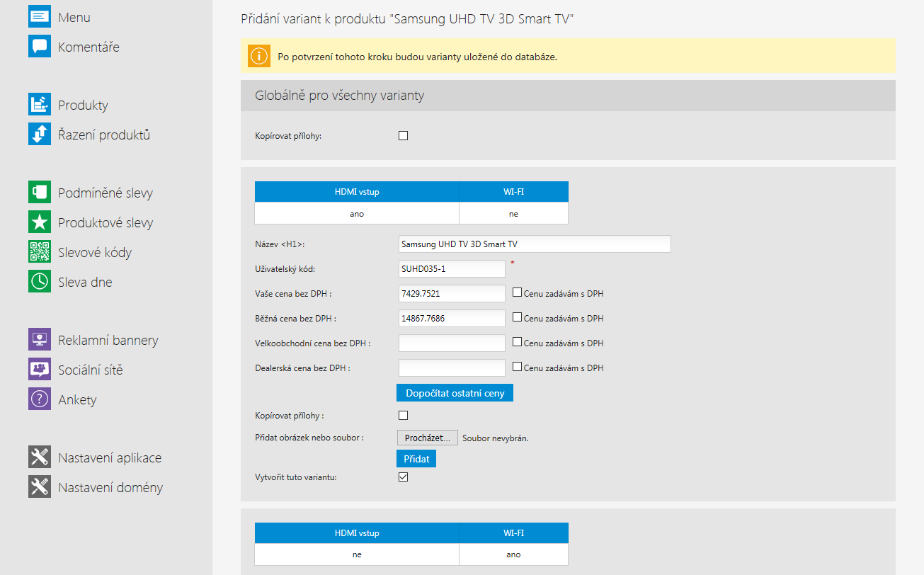Check Cenu zadávám s DPH for Vaše cena
Image resolution: width=924 pixels, height=575 pixels.
(x=517, y=292)
